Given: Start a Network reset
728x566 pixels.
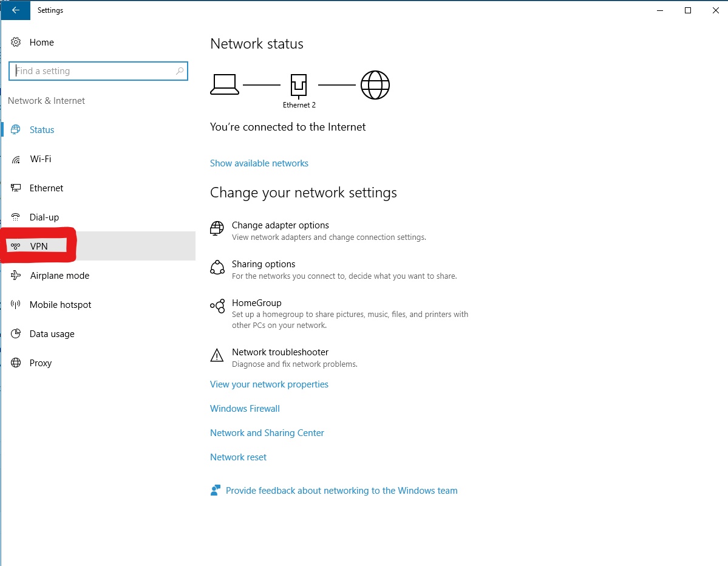Looking at the screenshot, I should (238, 457).
